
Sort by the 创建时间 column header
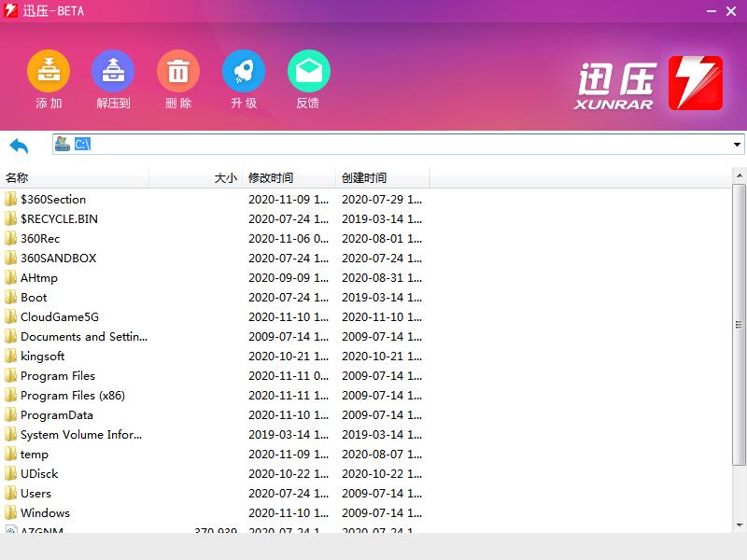(383, 177)
